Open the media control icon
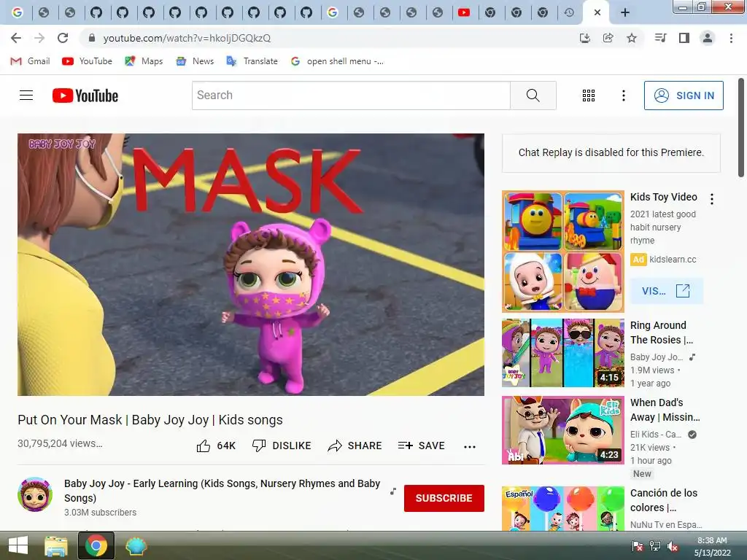Viewport: 747px width, 560px height. click(x=660, y=38)
